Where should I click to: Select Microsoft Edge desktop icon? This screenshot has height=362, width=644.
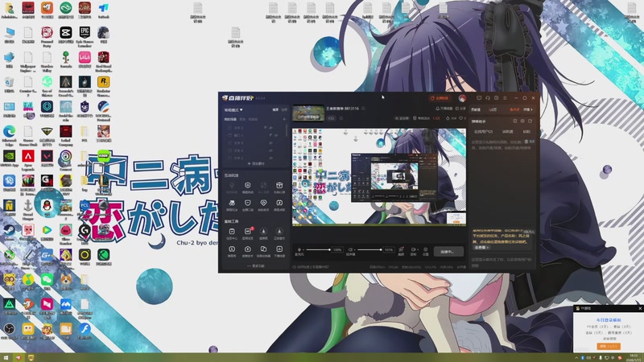pyautogui.click(x=9, y=135)
